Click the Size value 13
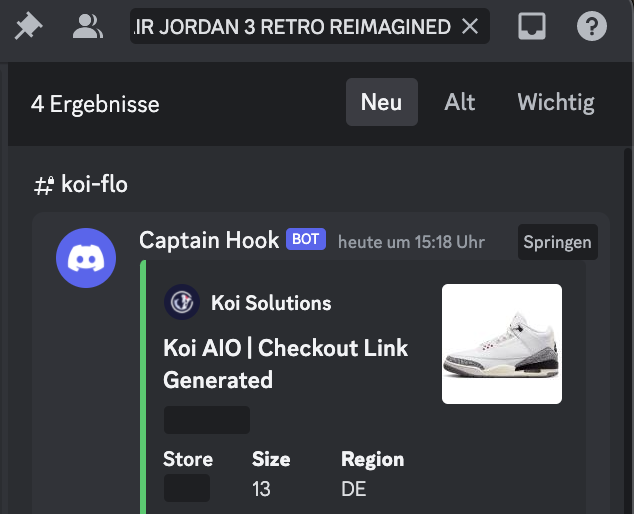The height and width of the screenshot is (514, 634). point(261,489)
